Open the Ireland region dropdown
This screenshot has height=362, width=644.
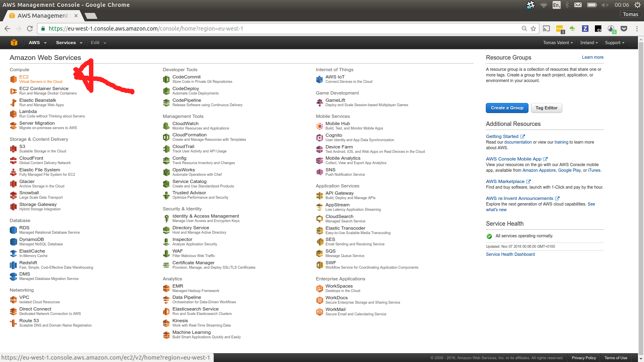tap(589, 43)
